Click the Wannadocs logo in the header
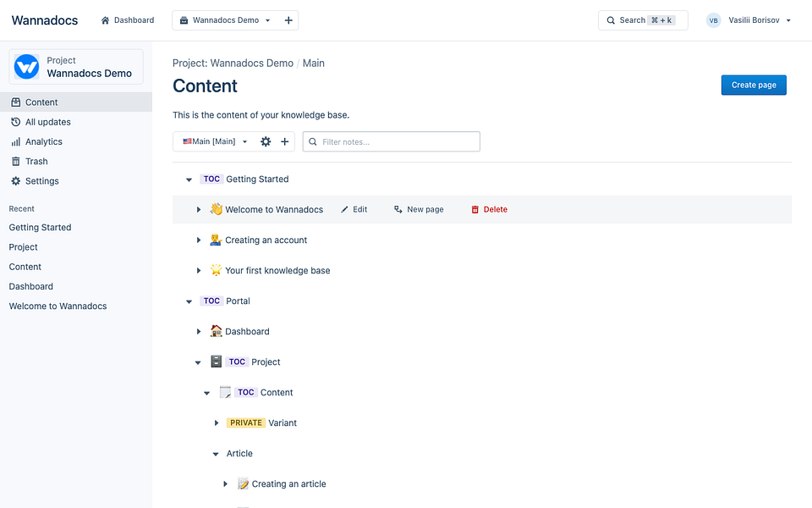 coord(45,20)
